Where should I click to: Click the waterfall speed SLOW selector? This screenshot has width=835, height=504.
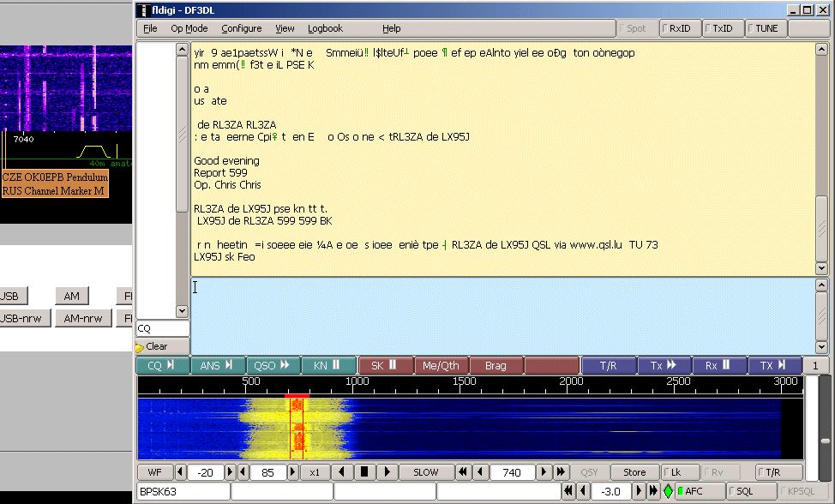pyautogui.click(x=426, y=472)
